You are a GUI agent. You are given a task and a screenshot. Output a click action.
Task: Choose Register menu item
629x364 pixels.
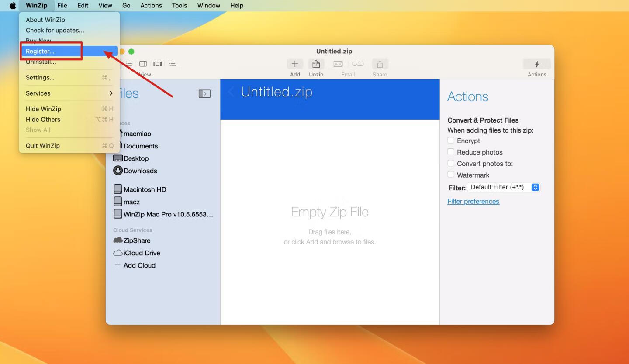(69, 51)
